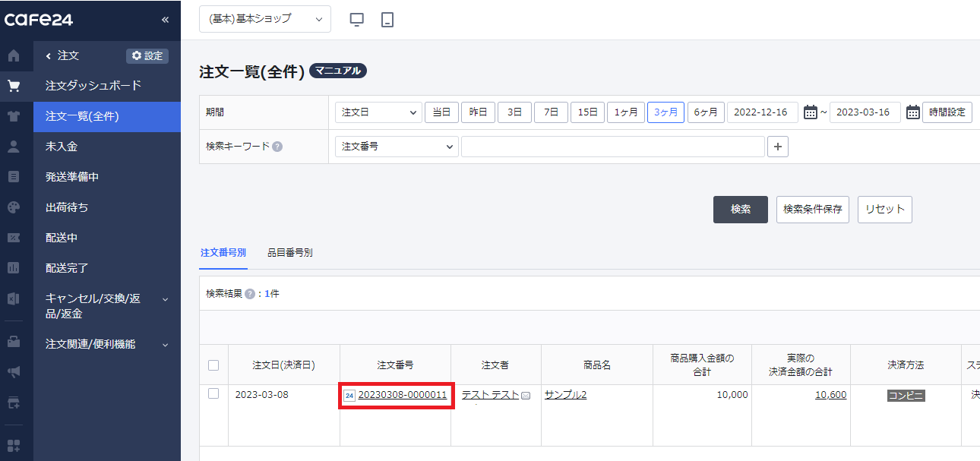Switch to the 品目番号別 tab
This screenshot has width=980, height=461.
pyautogui.click(x=289, y=253)
